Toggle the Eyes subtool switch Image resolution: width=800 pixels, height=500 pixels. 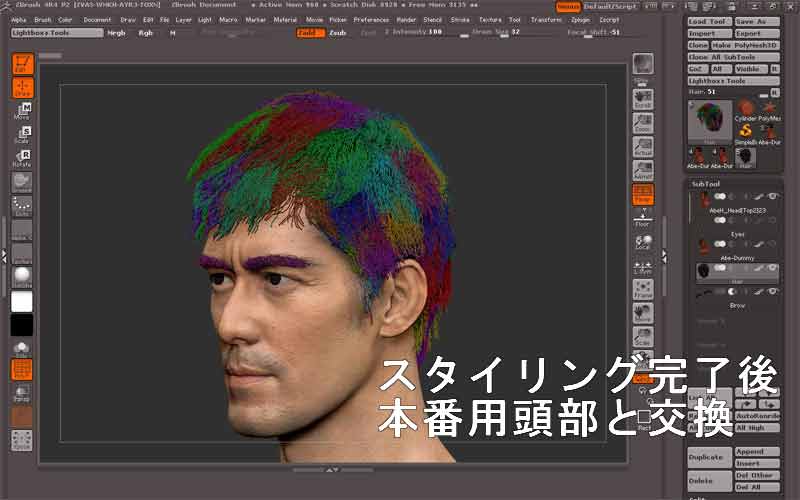(x=720, y=220)
